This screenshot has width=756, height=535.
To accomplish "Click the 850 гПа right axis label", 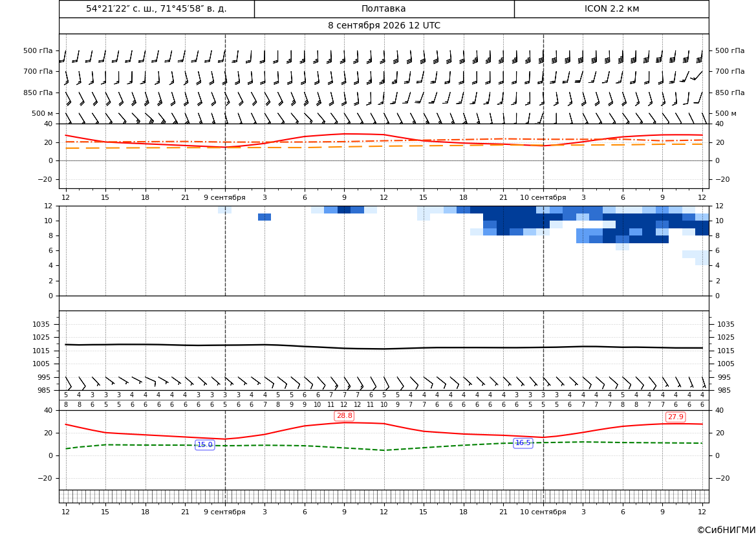I will click(x=729, y=93).
